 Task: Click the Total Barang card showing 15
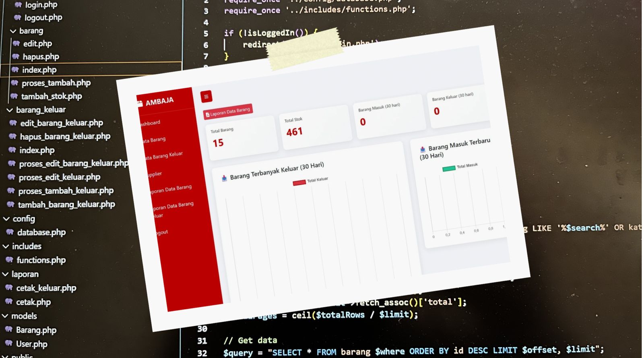242,138
